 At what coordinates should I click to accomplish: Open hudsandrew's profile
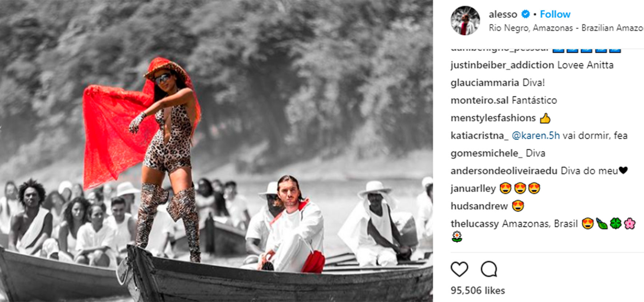click(479, 206)
